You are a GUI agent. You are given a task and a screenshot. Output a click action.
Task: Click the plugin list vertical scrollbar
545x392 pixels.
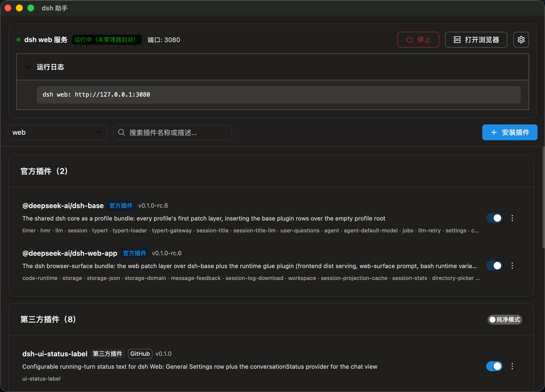(x=543, y=197)
